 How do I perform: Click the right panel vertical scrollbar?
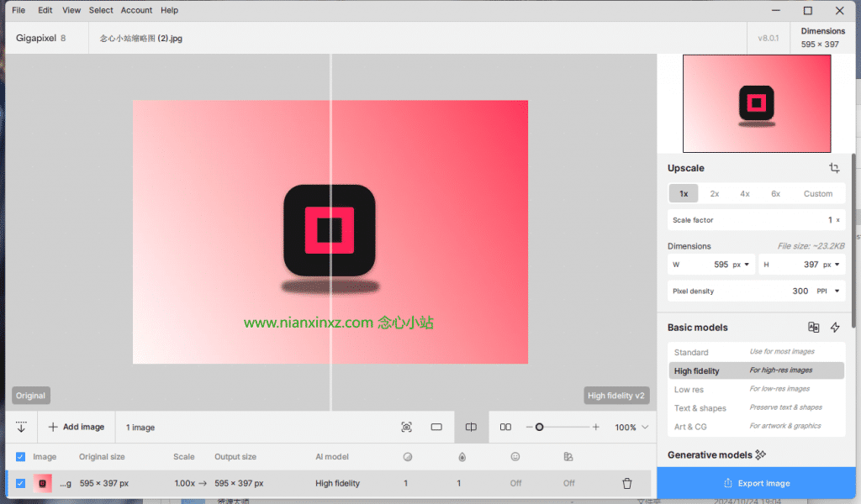tap(853, 241)
